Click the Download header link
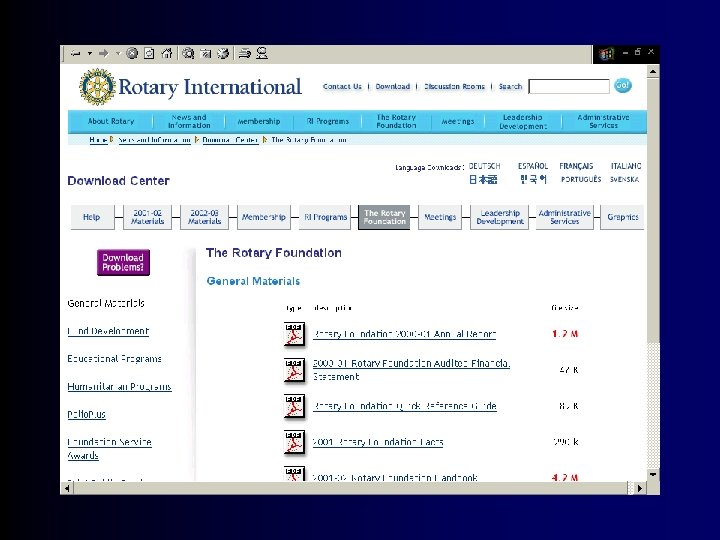This screenshot has width=720, height=540. (x=393, y=86)
